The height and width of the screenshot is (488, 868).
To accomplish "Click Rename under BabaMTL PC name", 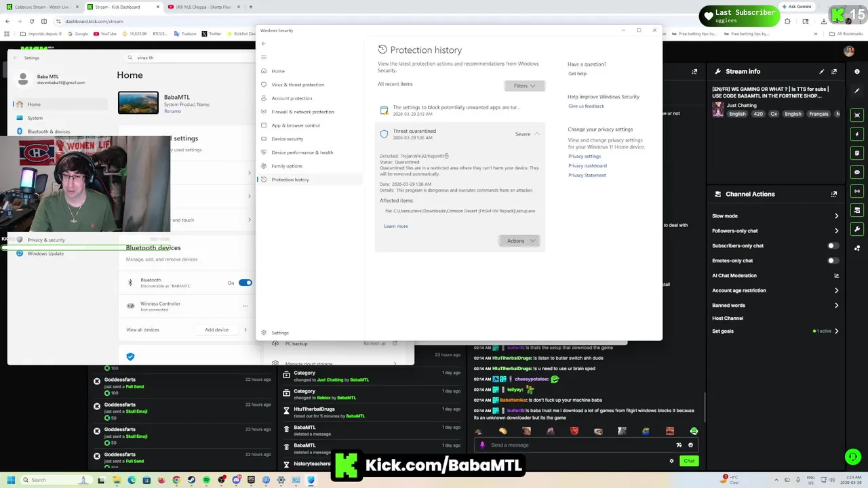I will tap(172, 111).
